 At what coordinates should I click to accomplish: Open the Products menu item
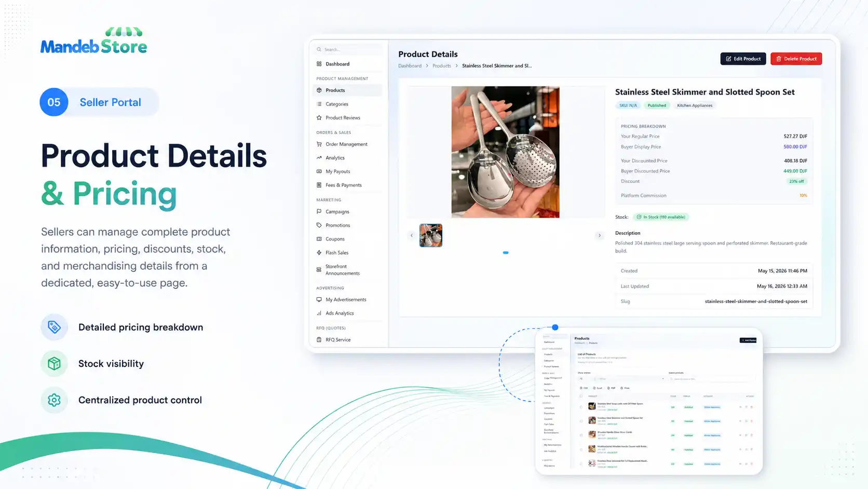(347, 90)
